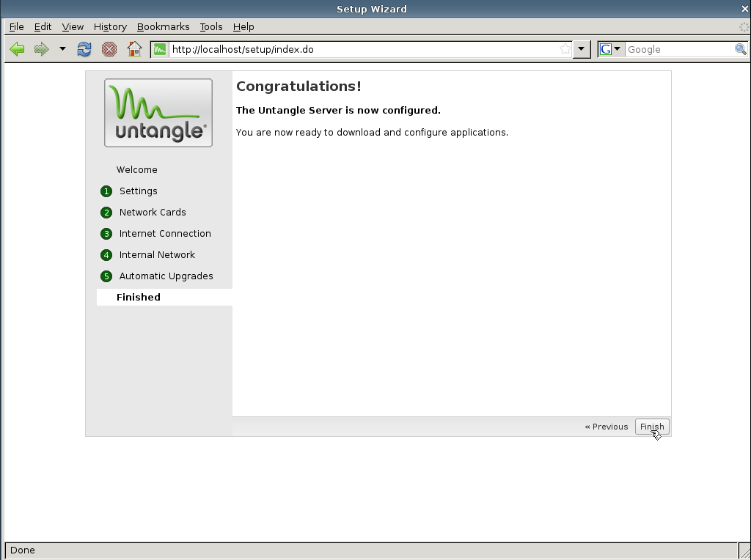The image size is (751, 560).
Task: Open the recent pages history dropdown arrow
Action: (x=62, y=49)
